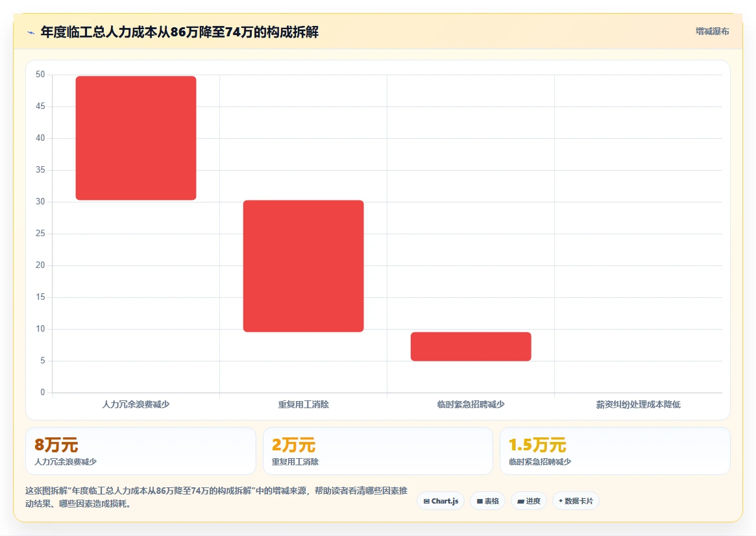Click the y-axis value 10
The width and height of the screenshot is (756, 536).
pos(40,329)
